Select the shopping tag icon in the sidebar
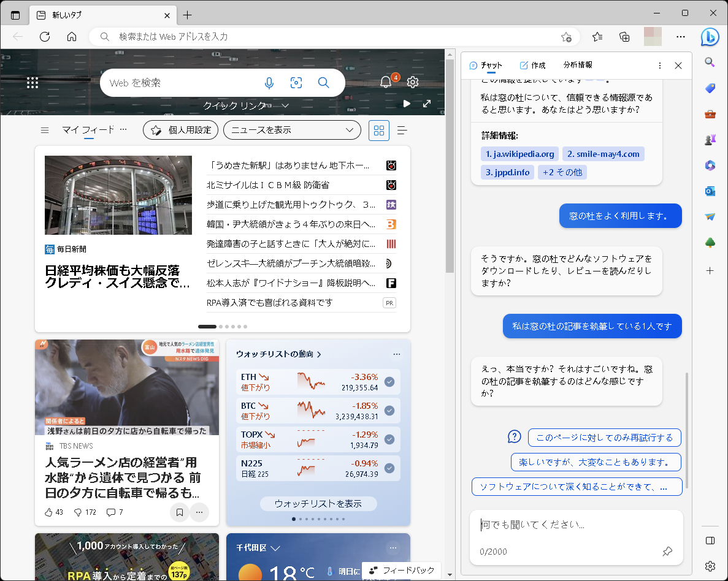 [x=710, y=89]
